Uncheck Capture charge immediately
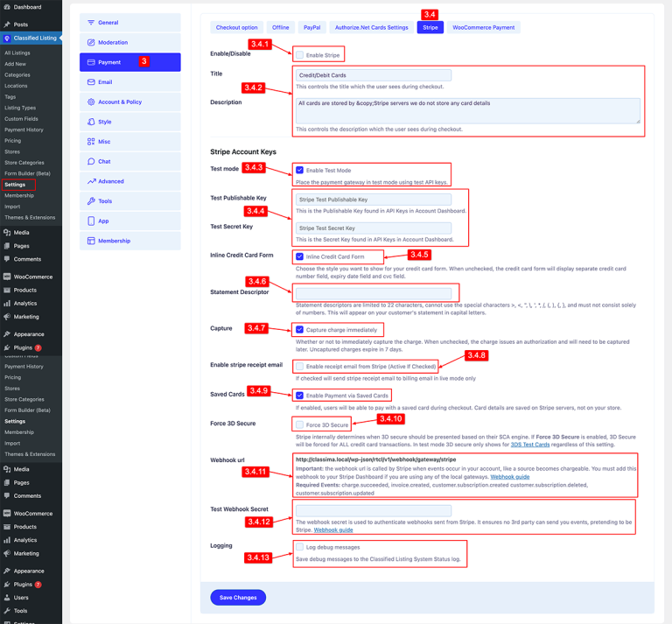 299,330
